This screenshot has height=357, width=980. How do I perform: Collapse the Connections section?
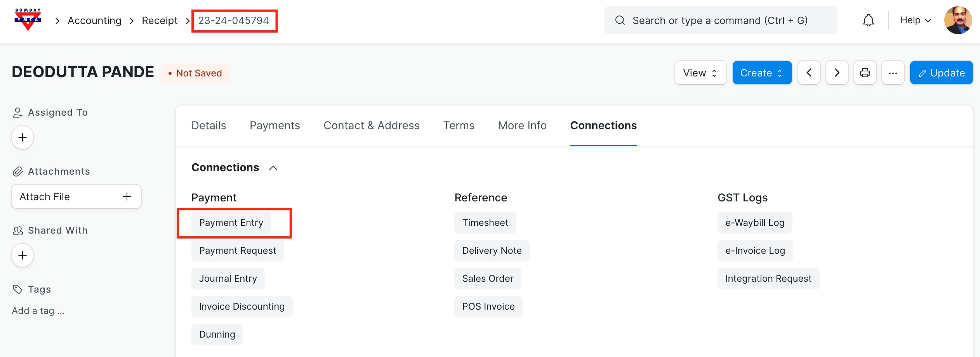point(273,168)
